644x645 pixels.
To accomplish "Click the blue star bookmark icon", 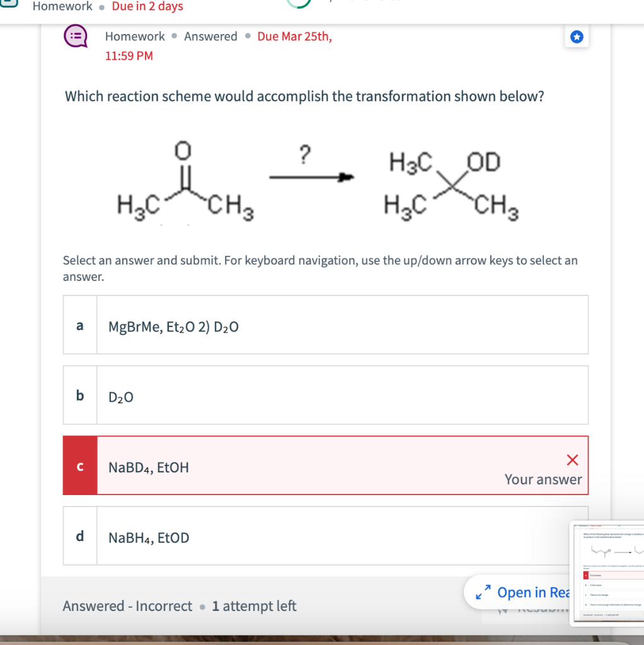I will click(x=577, y=37).
